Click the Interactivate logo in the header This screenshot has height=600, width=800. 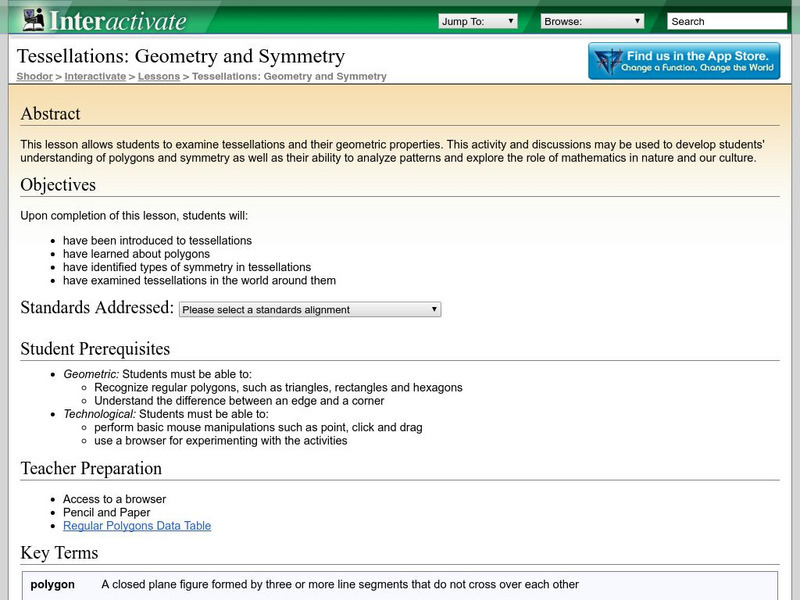pyautogui.click(x=104, y=19)
